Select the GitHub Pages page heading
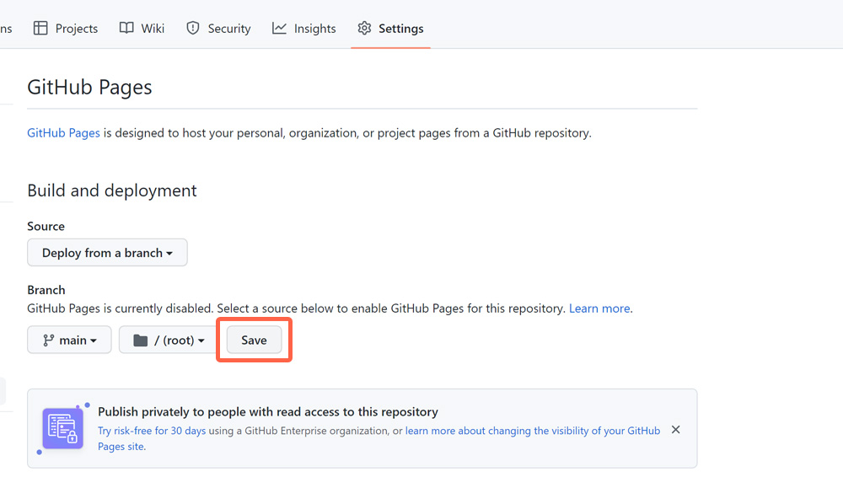 pyautogui.click(x=90, y=87)
